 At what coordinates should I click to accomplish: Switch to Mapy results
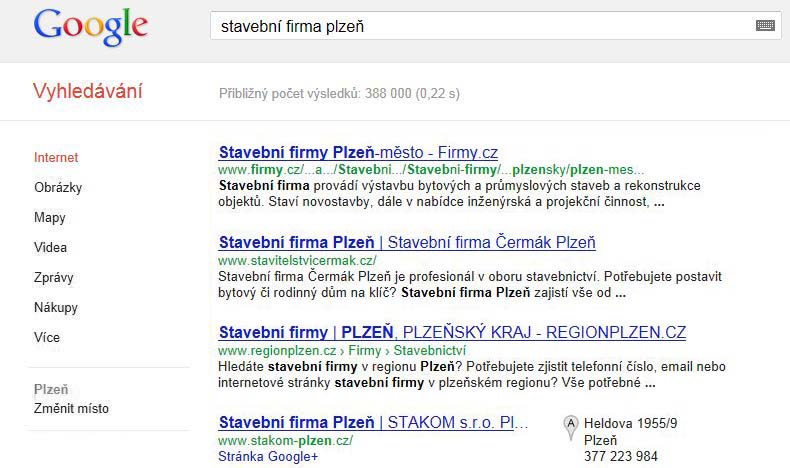(x=50, y=218)
